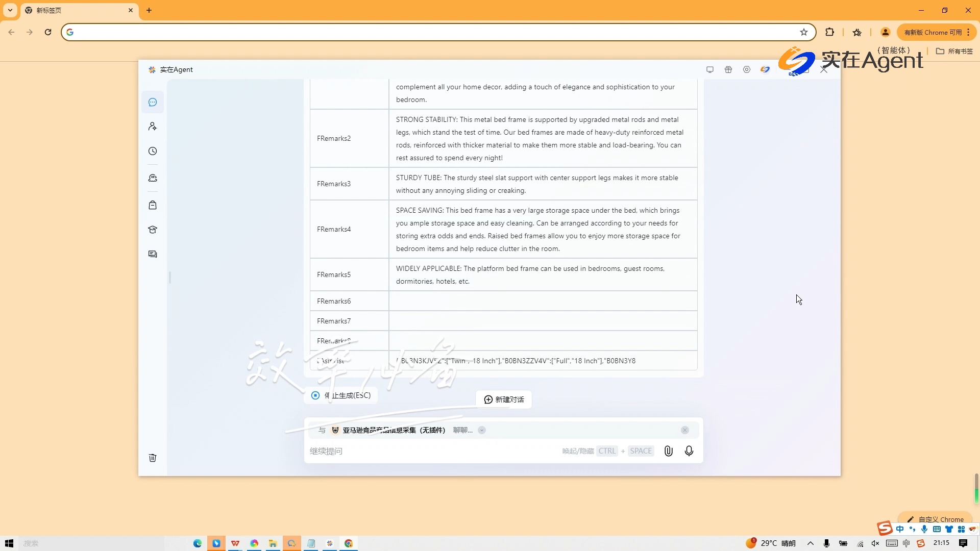Open the gift icon in title bar
Viewport: 980px width, 551px height.
[728, 69]
